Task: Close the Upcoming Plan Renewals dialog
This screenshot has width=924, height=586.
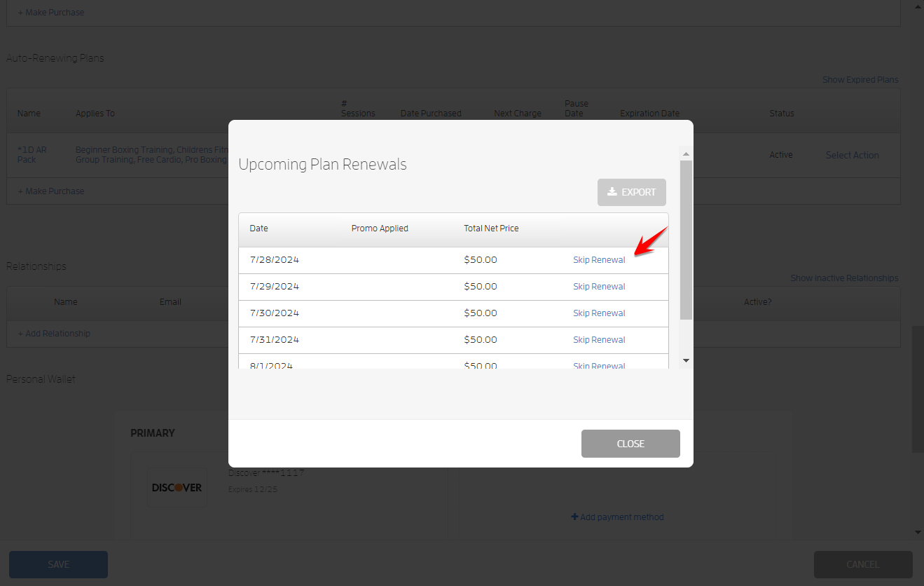Action: [x=630, y=444]
